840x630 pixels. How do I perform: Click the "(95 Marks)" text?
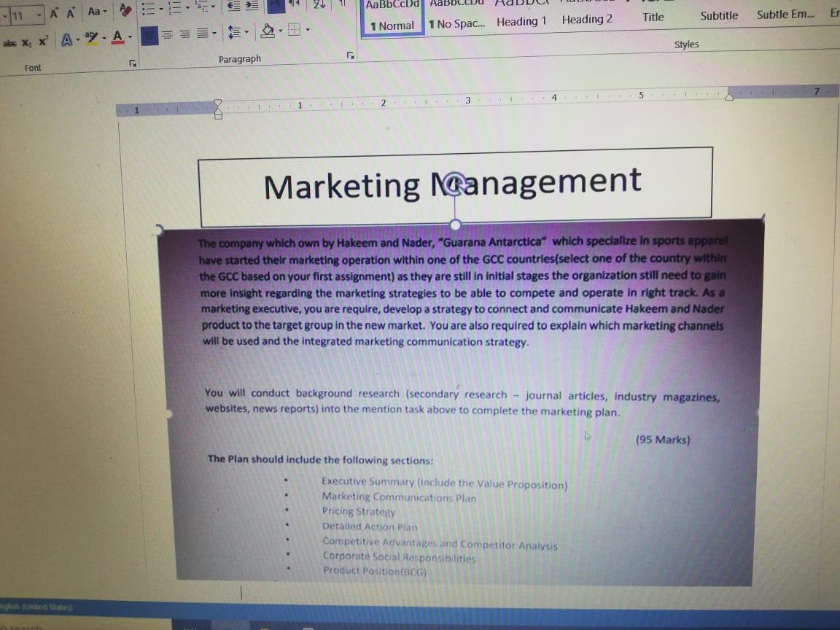tap(663, 440)
